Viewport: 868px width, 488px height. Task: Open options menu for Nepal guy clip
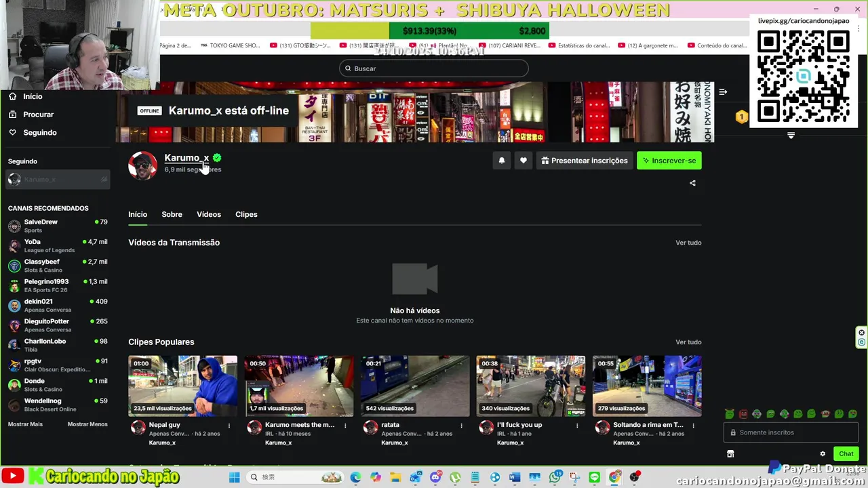point(229,426)
